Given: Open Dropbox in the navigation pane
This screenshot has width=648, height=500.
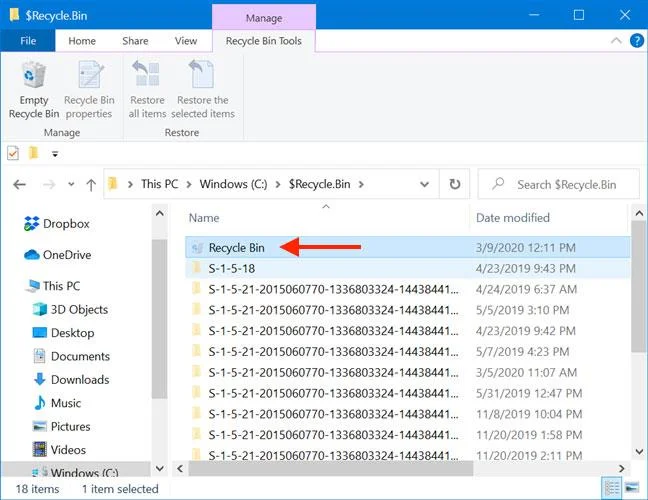Looking at the screenshot, I should point(57,224).
